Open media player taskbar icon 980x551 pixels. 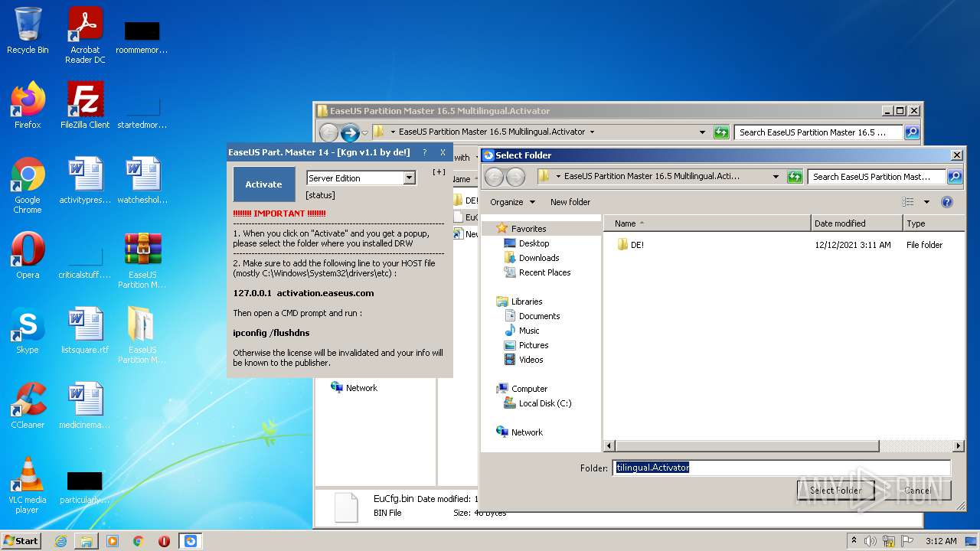(113, 541)
